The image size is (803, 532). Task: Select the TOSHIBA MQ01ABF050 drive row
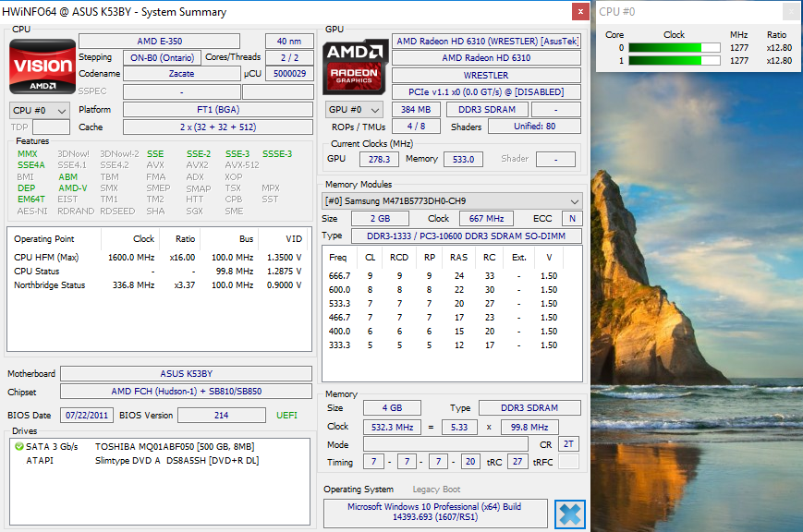pyautogui.click(x=160, y=446)
